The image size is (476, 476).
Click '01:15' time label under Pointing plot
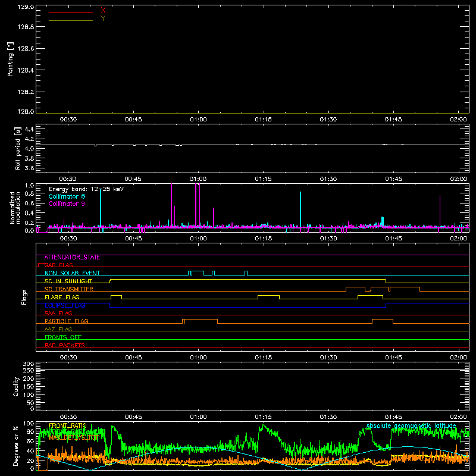(x=263, y=120)
